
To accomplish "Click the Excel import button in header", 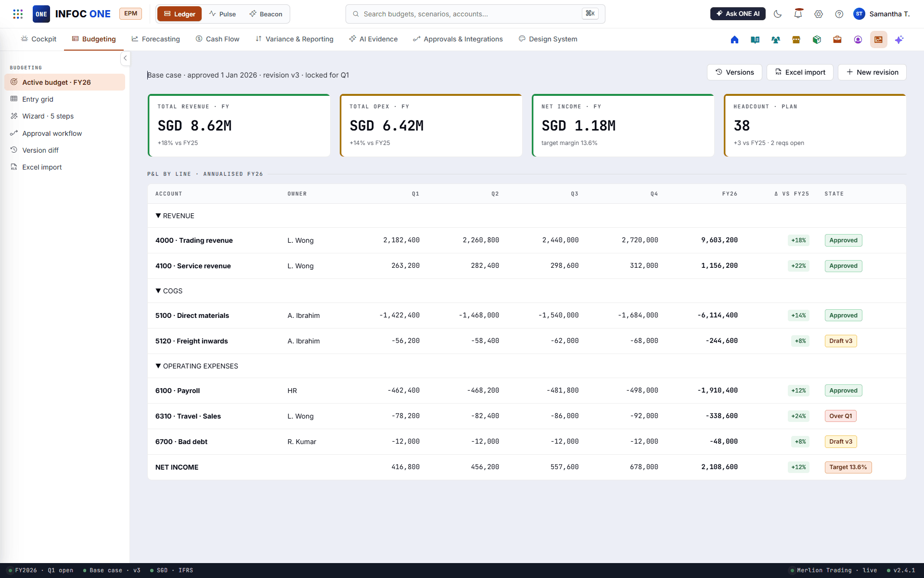I will [800, 72].
